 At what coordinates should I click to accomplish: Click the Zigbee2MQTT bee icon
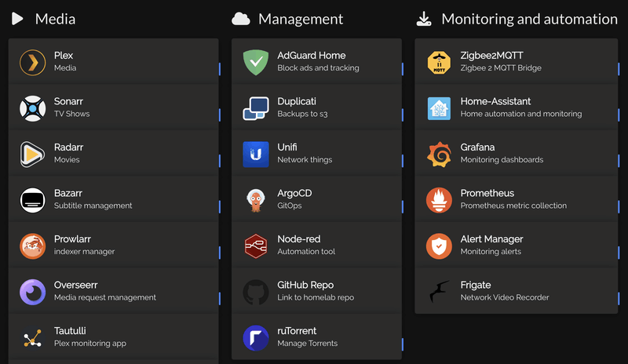[439, 63]
